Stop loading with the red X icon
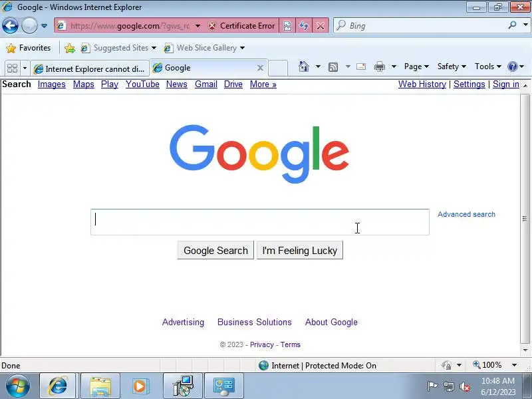 (x=321, y=26)
